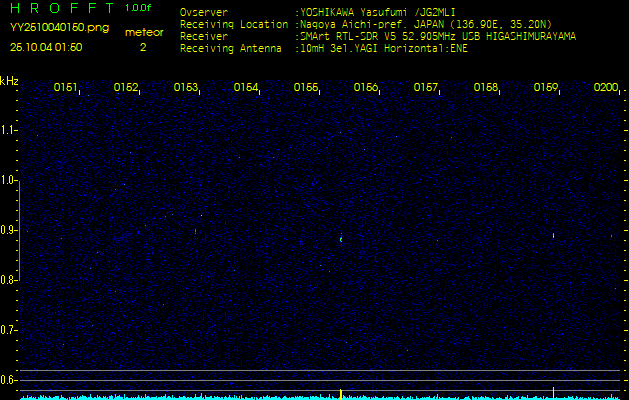Click time marker 0159
Viewport: 629px width, 400px height.
click(x=546, y=87)
